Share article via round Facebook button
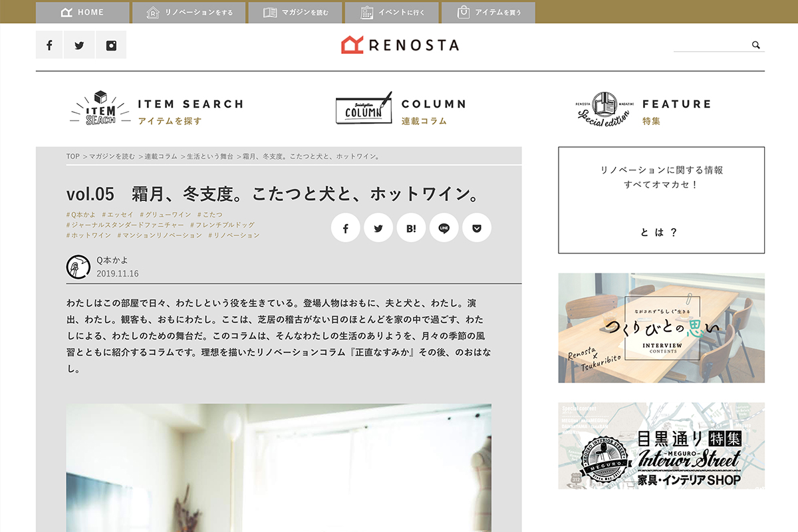The height and width of the screenshot is (532, 798). click(346, 228)
